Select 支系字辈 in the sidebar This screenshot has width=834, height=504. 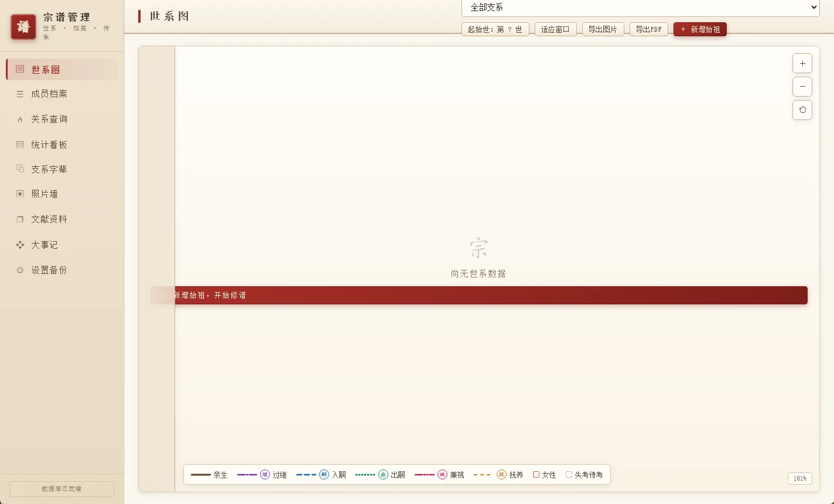(62, 169)
